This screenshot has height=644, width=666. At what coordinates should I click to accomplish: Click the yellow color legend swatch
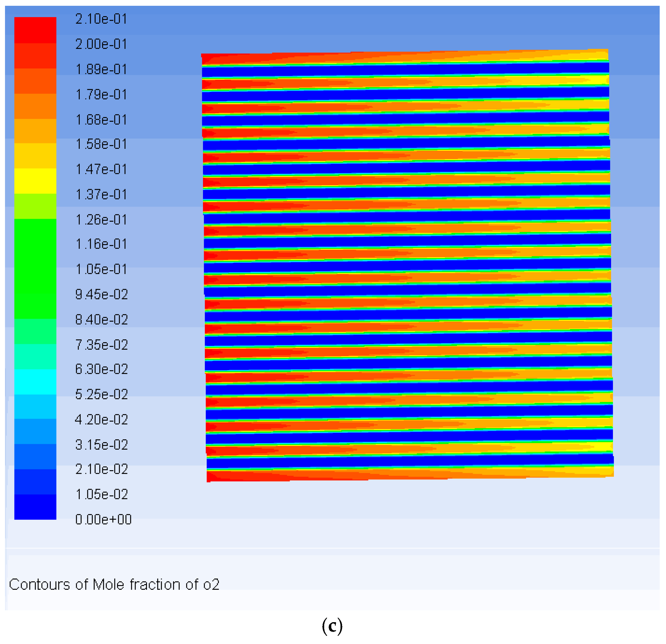(35, 181)
